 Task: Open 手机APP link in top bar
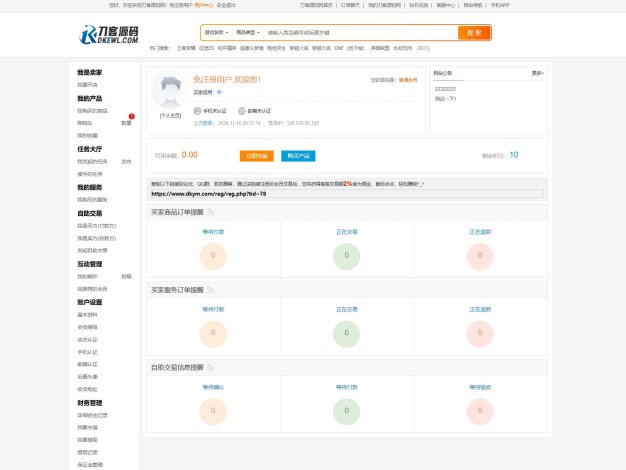pyautogui.click(x=500, y=5)
